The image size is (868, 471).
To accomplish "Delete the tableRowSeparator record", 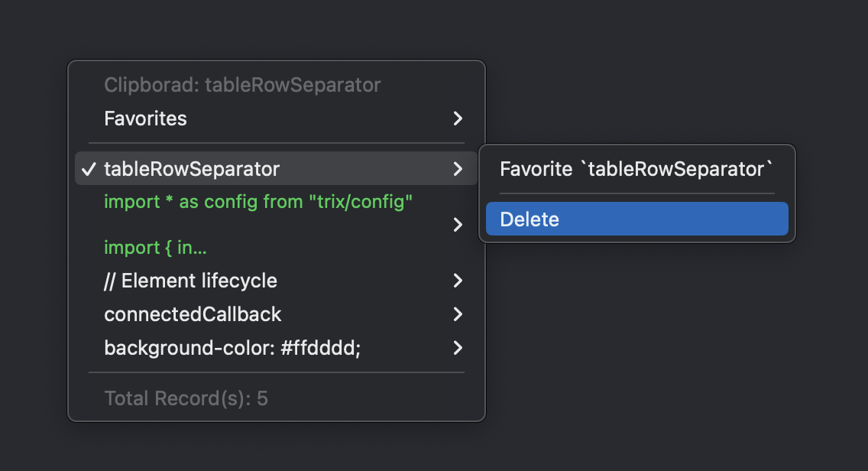I will point(636,219).
